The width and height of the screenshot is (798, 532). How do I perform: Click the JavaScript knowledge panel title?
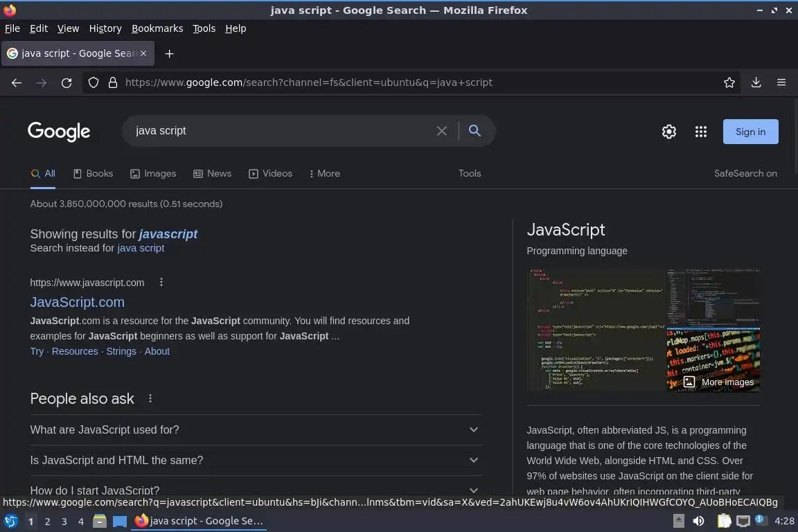tap(566, 229)
